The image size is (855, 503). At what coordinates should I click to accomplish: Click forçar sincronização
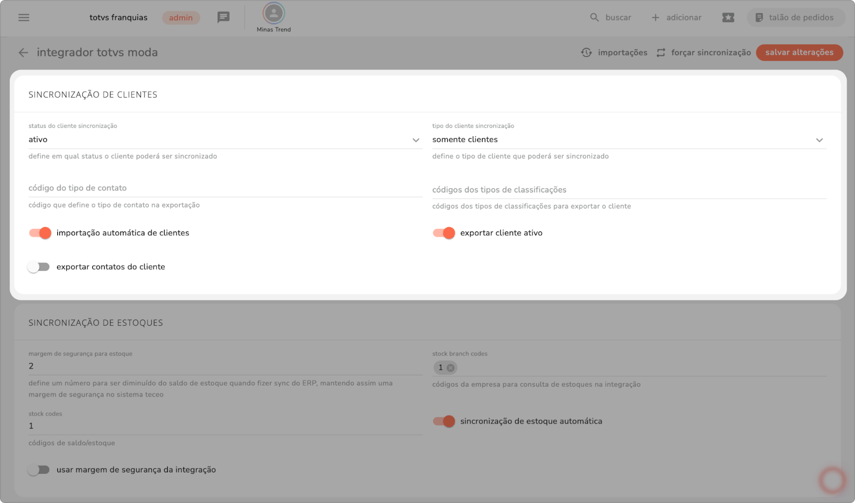703,53
